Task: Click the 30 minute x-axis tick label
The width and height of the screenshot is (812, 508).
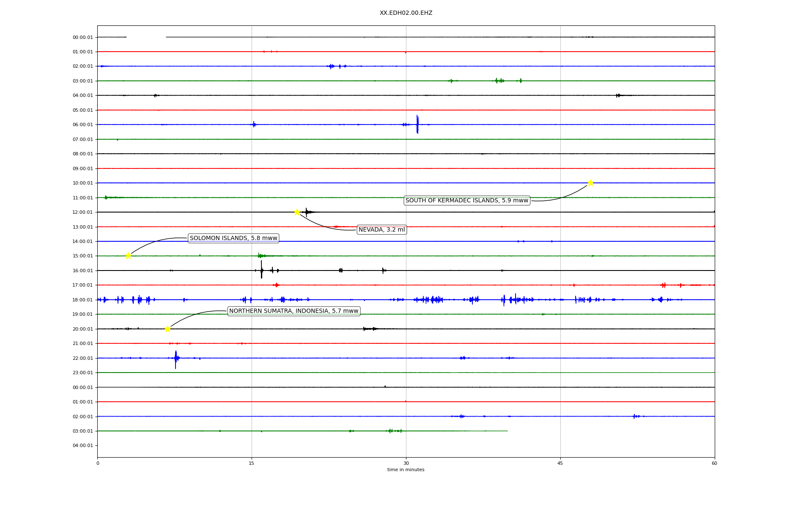Action: pyautogui.click(x=406, y=463)
